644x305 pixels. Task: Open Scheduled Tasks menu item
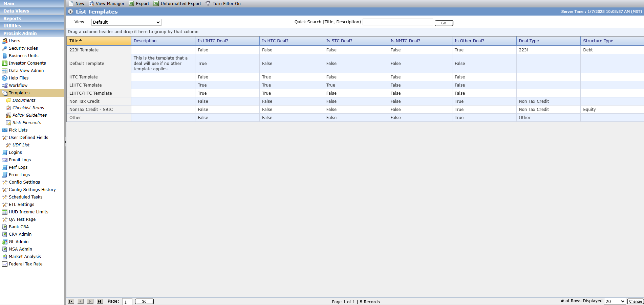coord(26,197)
